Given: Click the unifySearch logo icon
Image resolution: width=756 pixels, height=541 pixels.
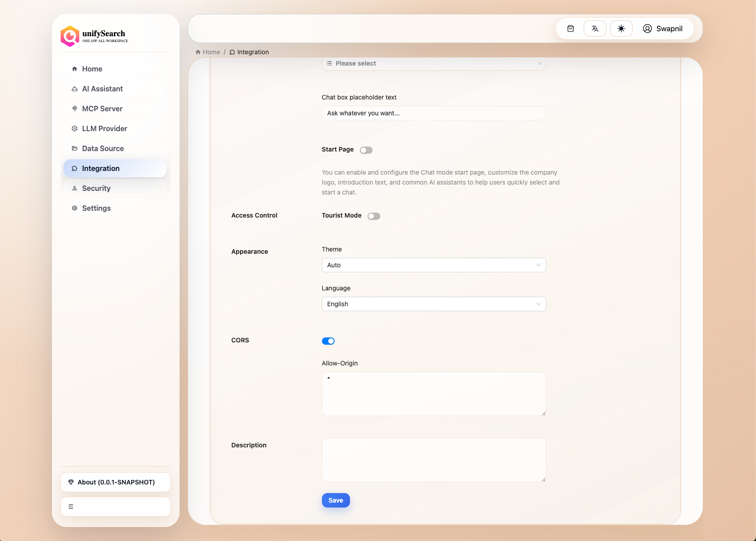Looking at the screenshot, I should tap(70, 36).
